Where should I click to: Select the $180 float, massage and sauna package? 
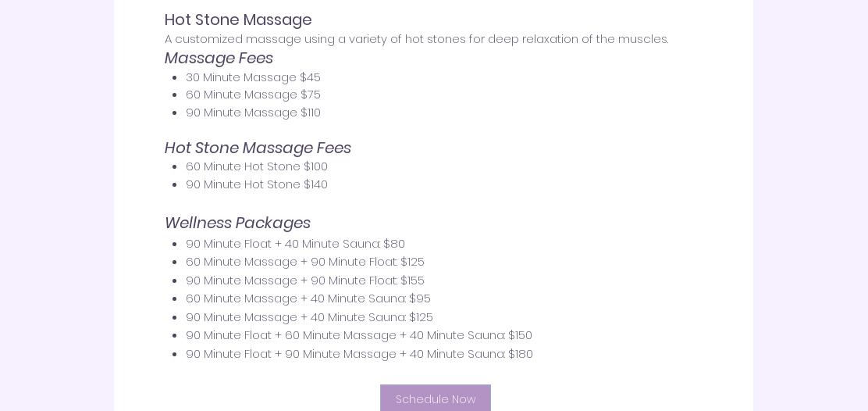[359, 354]
